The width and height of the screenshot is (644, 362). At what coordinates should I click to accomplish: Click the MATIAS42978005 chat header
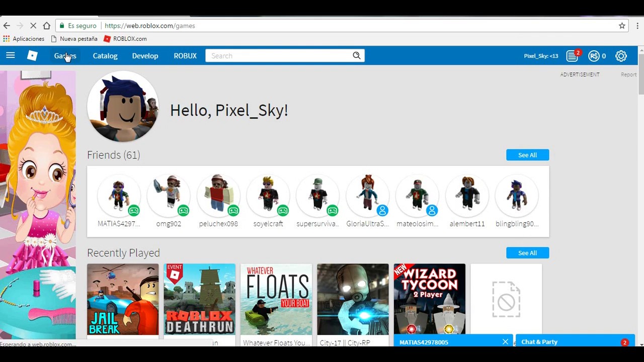point(453,342)
